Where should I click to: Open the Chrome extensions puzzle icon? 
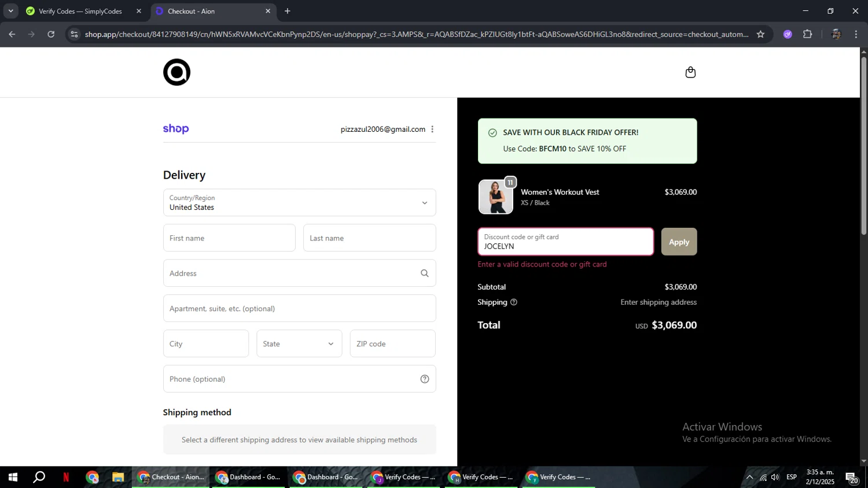(808, 34)
